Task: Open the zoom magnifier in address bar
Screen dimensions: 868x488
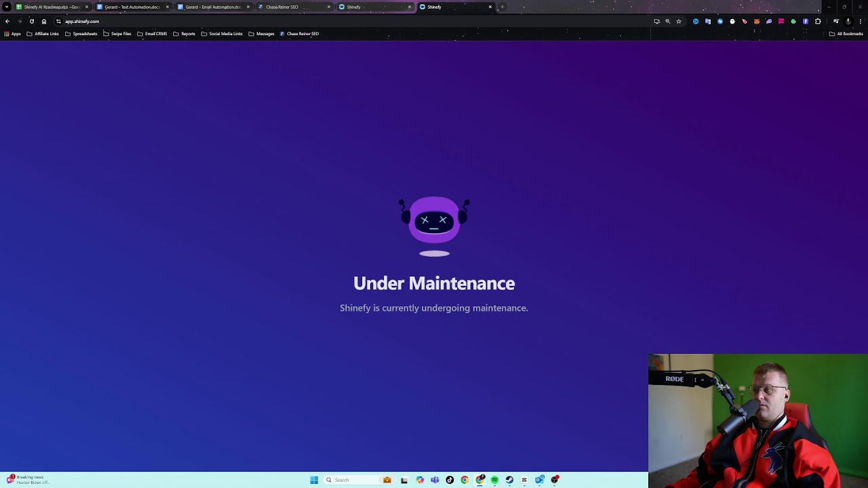Action: (667, 21)
